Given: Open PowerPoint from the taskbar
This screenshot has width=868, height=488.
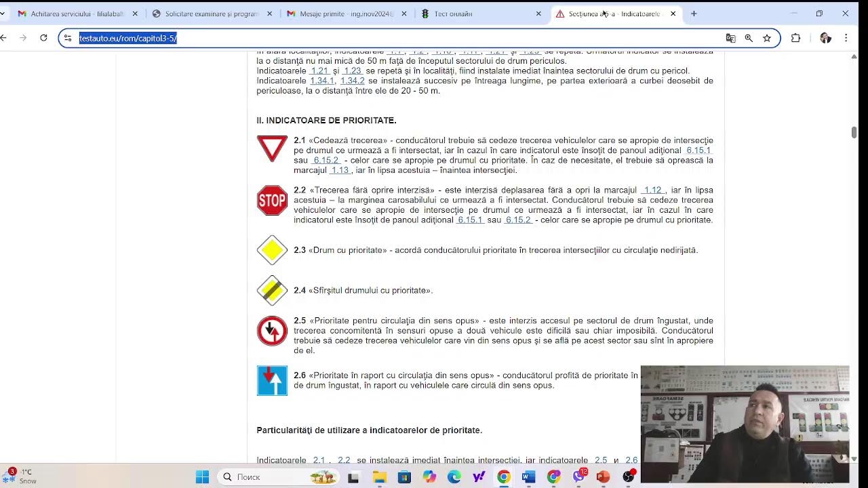Looking at the screenshot, I should 603,477.
